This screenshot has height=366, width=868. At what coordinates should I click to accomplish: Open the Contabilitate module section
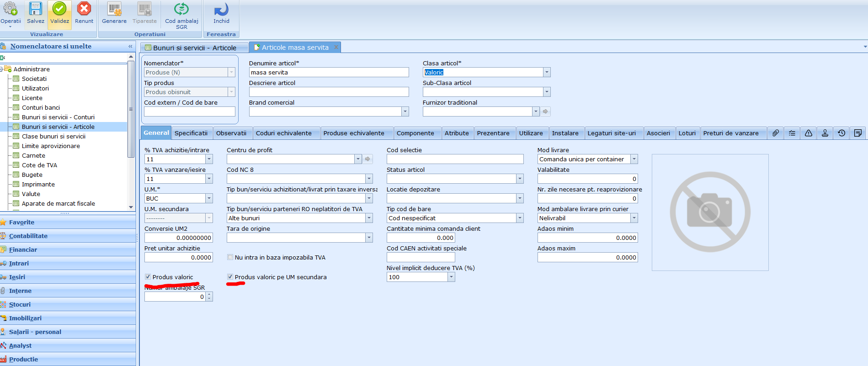pyautogui.click(x=28, y=236)
